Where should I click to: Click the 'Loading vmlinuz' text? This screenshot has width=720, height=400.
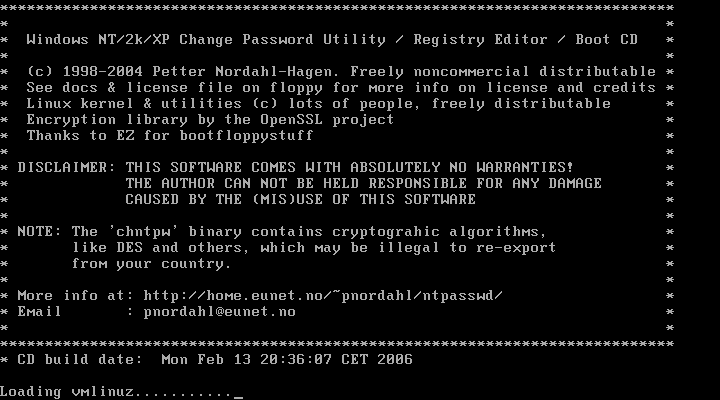tap(67, 392)
